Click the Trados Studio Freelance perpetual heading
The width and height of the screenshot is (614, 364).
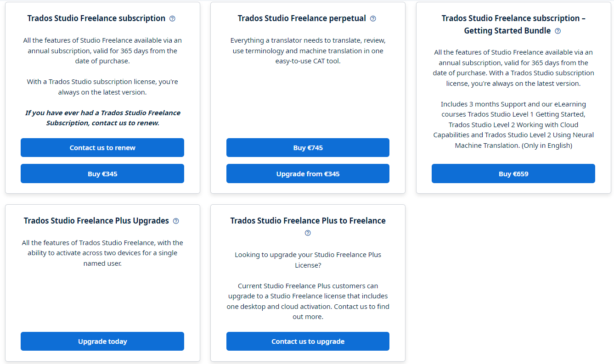[x=302, y=18]
